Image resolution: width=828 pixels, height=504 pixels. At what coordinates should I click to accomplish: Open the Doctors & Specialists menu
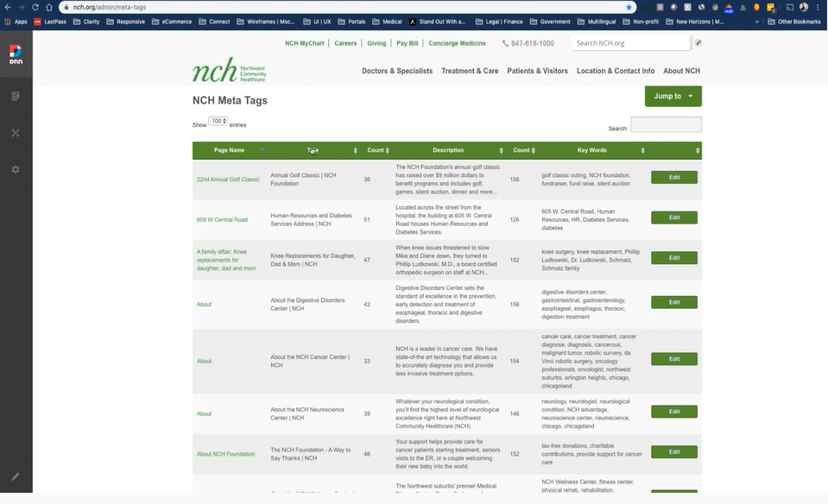397,71
